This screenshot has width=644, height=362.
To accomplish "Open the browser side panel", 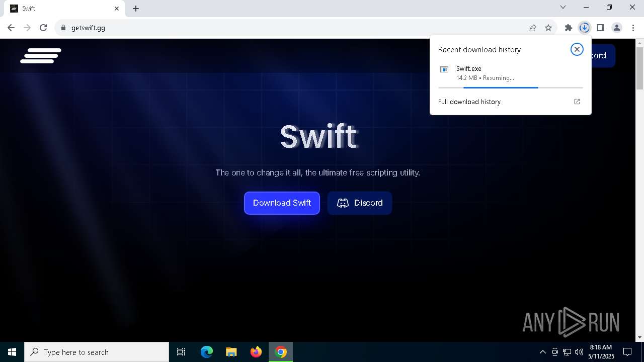I will (600, 28).
